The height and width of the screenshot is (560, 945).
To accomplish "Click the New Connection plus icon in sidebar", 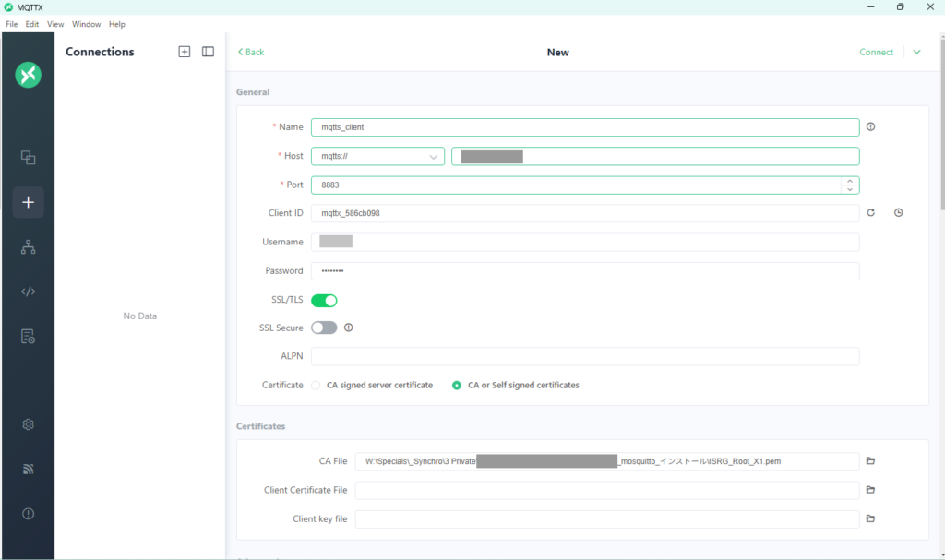I will point(28,202).
